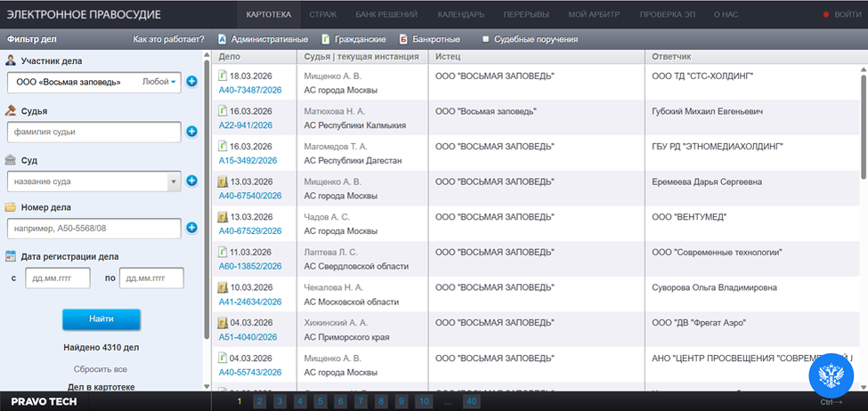This screenshot has width=868, height=411.
Task: Click the Bankruptcy cases 'Б' filter icon
Action: (403, 39)
